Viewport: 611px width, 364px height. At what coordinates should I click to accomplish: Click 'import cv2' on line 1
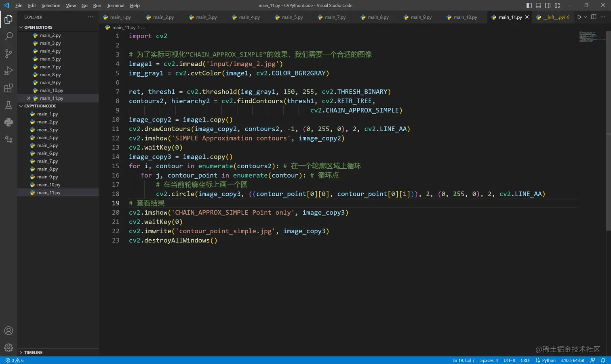tap(148, 36)
